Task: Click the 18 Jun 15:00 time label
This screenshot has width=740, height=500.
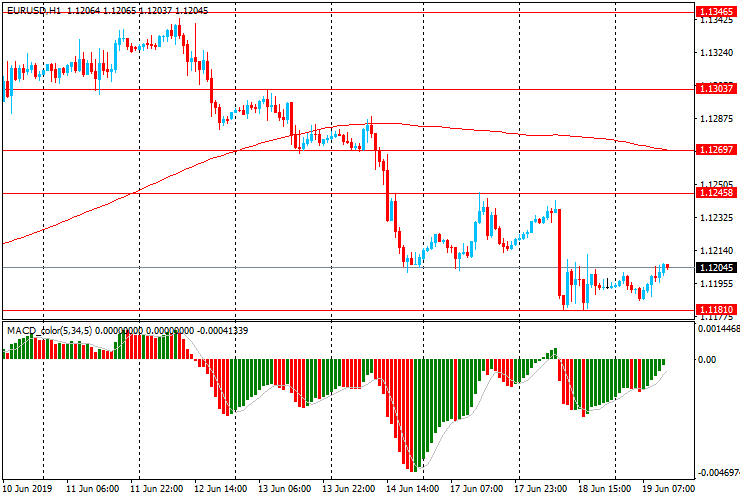Action: coord(605,489)
